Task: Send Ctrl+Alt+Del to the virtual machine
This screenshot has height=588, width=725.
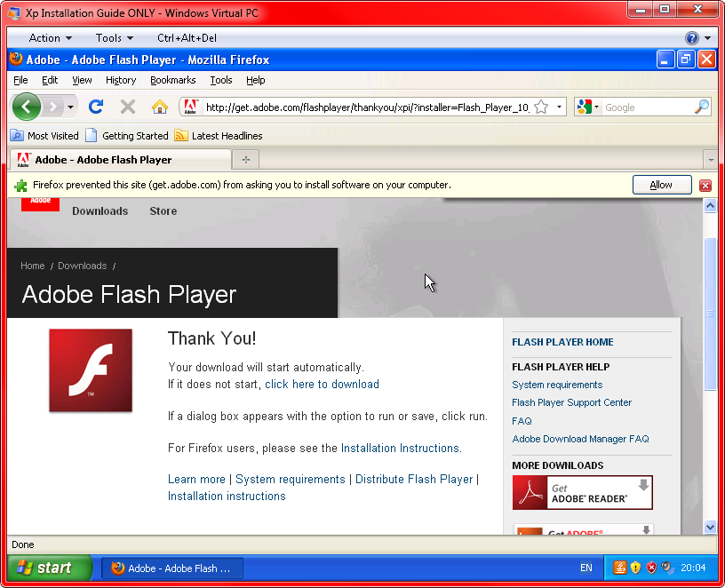Action: (187, 38)
